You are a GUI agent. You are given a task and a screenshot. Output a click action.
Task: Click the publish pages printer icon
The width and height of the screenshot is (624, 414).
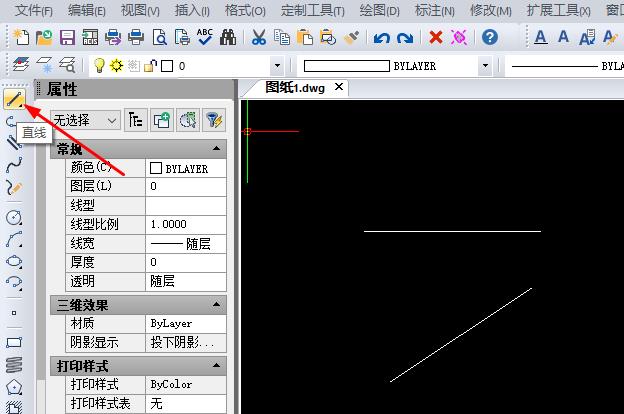pyautogui.click(x=182, y=37)
